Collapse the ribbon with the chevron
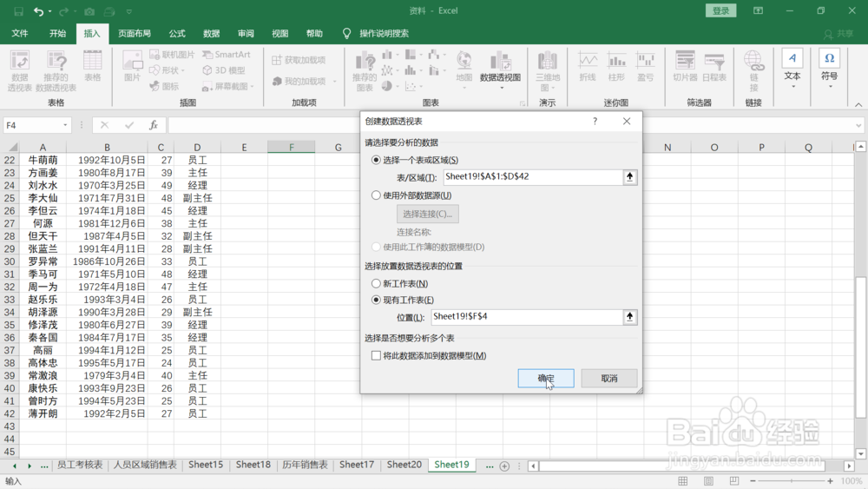The width and height of the screenshot is (868, 489). [x=858, y=105]
